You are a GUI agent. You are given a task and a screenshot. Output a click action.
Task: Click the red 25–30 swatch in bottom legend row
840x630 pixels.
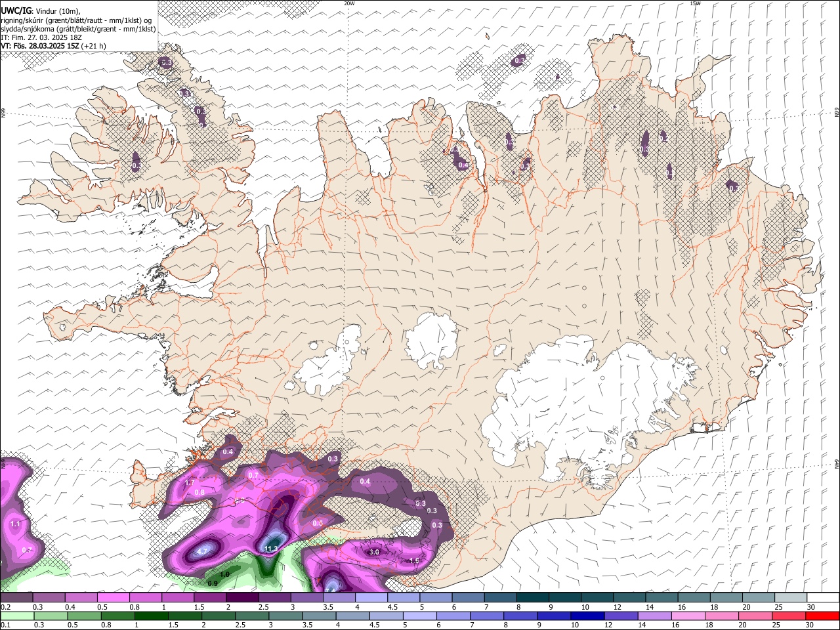[788, 616]
